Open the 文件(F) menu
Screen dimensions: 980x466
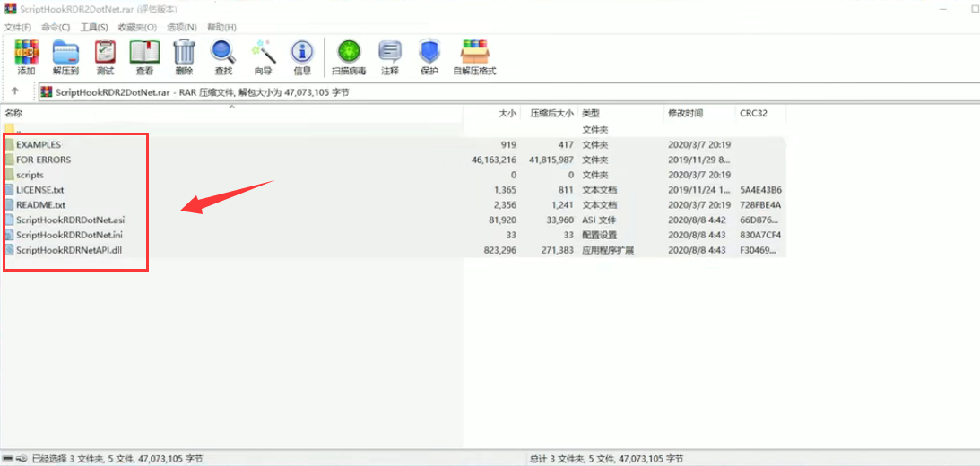click(18, 28)
